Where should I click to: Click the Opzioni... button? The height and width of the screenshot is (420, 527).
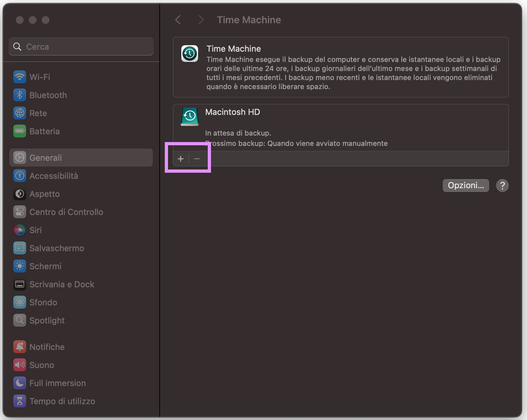click(x=466, y=185)
